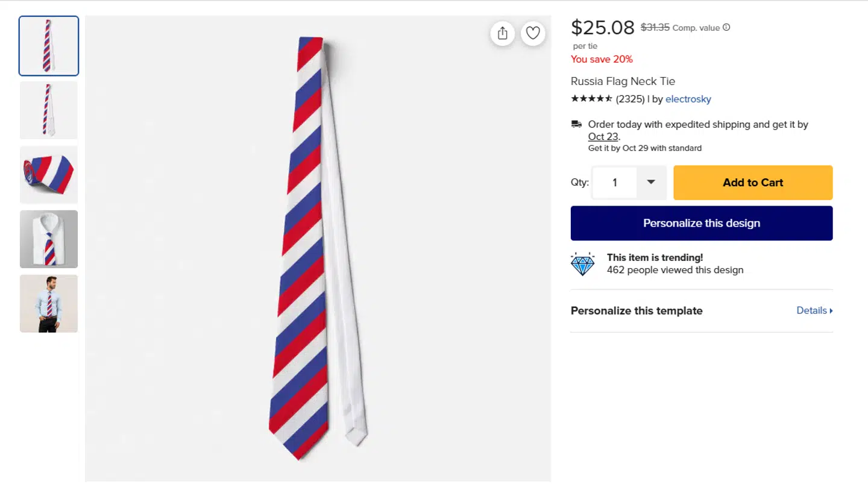Open the electrosky designer link
This screenshot has height=487, width=868.
688,99
